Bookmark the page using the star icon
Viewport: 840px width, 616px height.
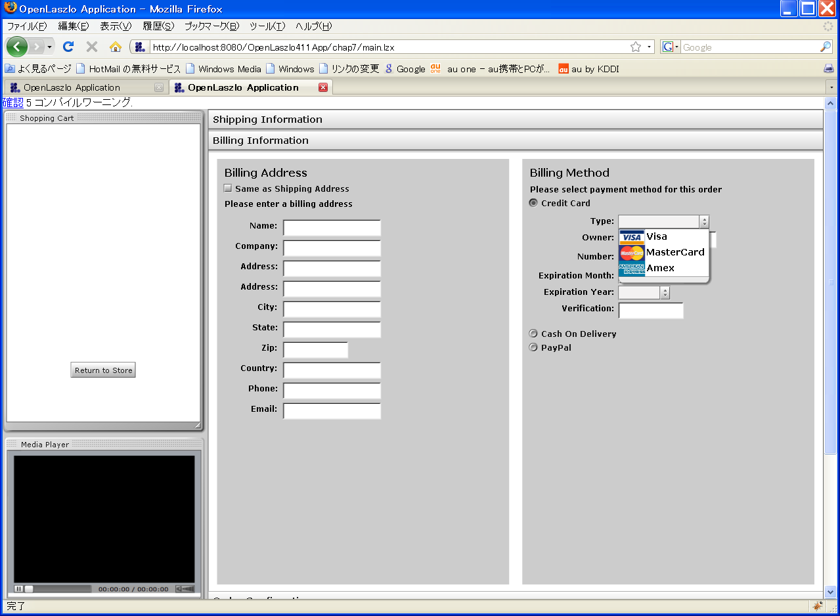(635, 47)
